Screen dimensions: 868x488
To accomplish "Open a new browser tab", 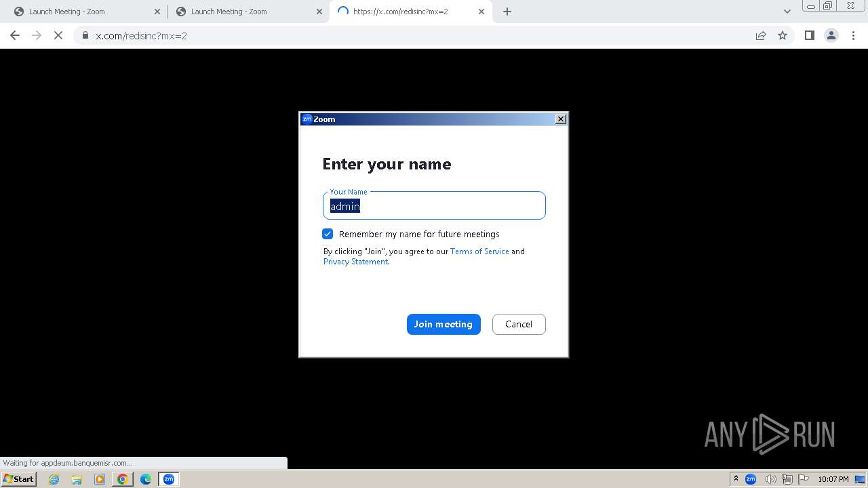I will coord(507,12).
